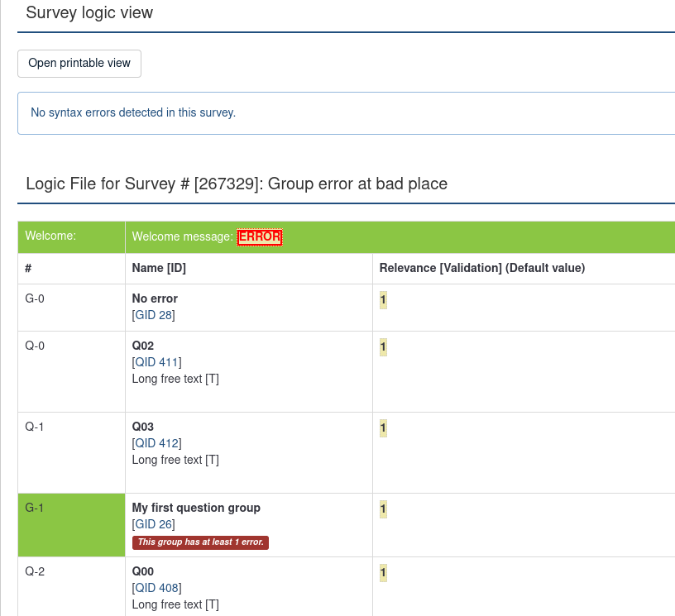Go to the QID 408 question link

[157, 588]
